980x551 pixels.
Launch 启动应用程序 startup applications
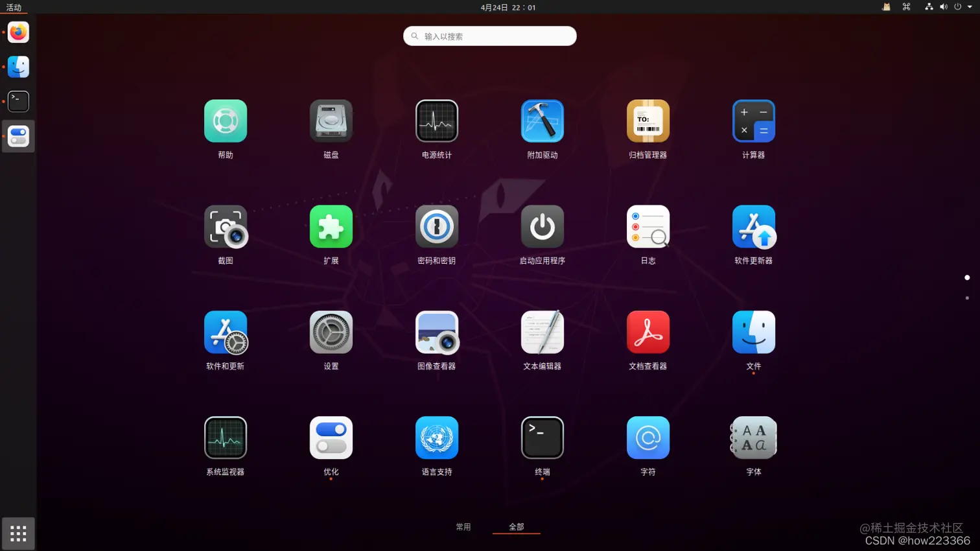[x=542, y=227]
